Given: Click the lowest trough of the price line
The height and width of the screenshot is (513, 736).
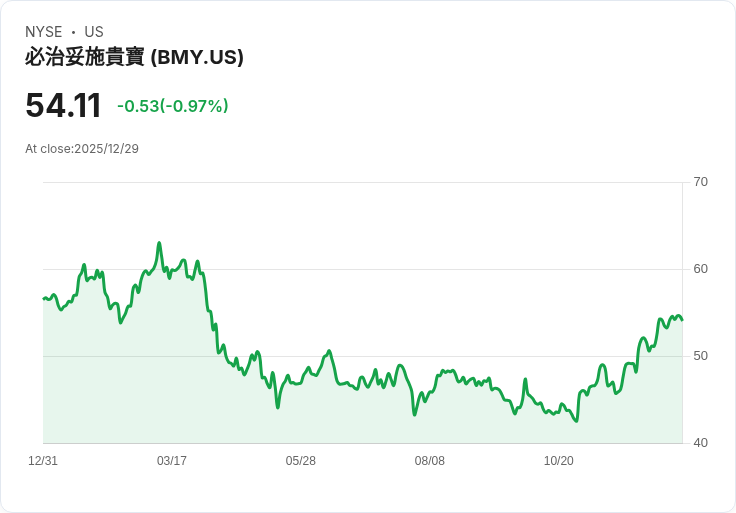Looking at the screenshot, I should pos(576,421).
